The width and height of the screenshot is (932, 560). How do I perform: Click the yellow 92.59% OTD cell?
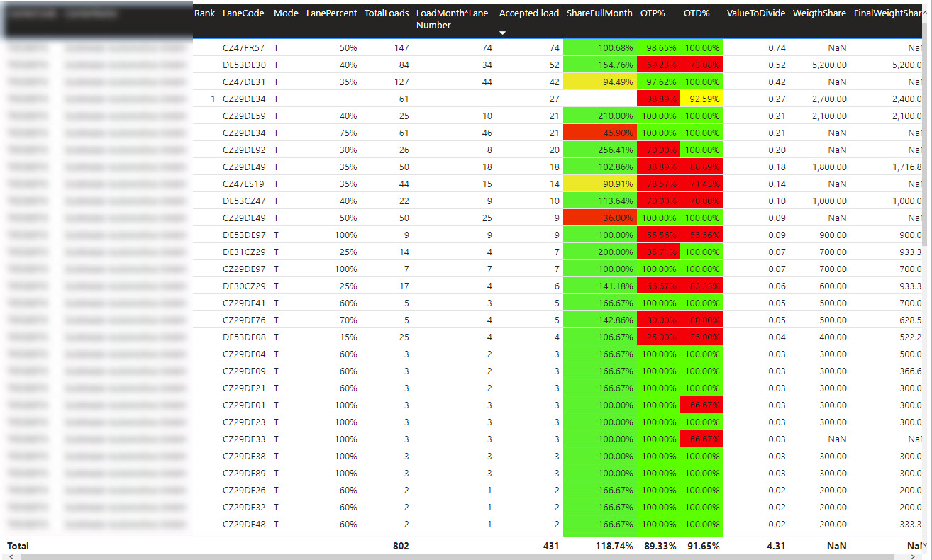701,99
